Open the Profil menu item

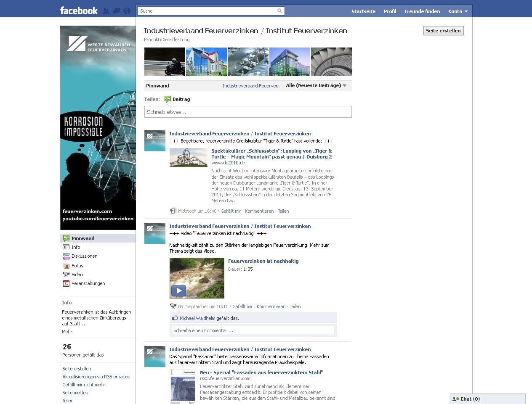pyautogui.click(x=390, y=11)
